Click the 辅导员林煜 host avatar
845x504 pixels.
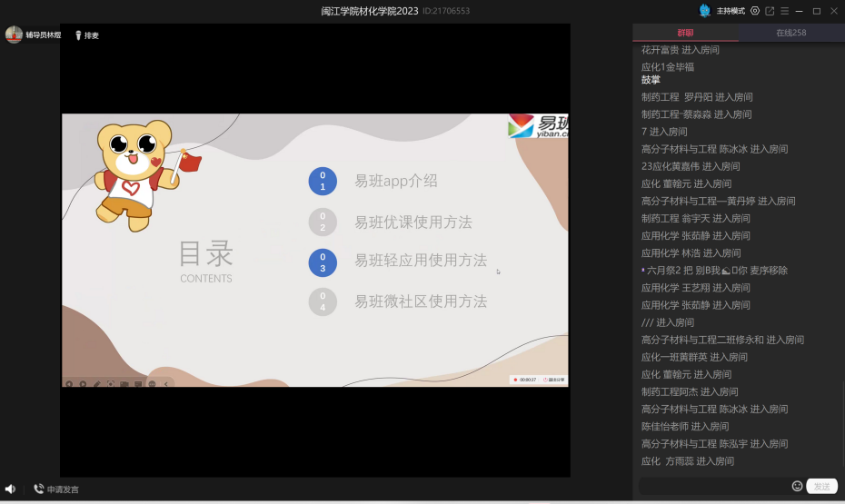click(14, 35)
